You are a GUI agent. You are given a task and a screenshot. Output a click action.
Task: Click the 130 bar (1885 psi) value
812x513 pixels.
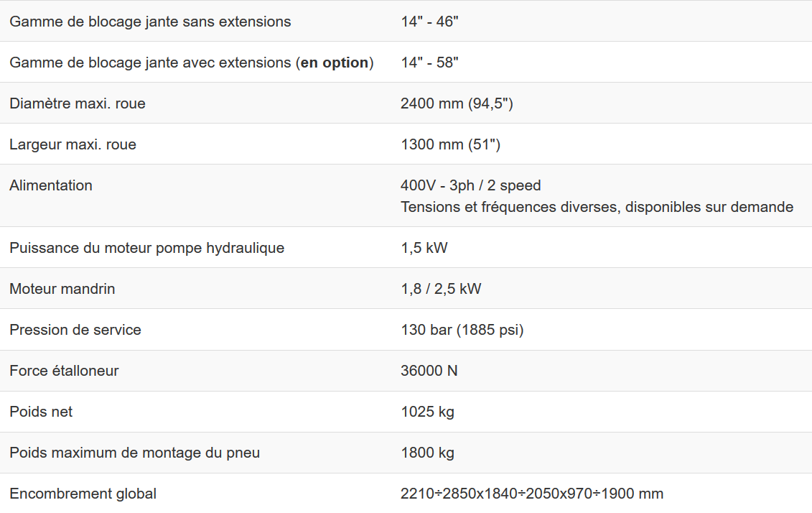coord(462,330)
